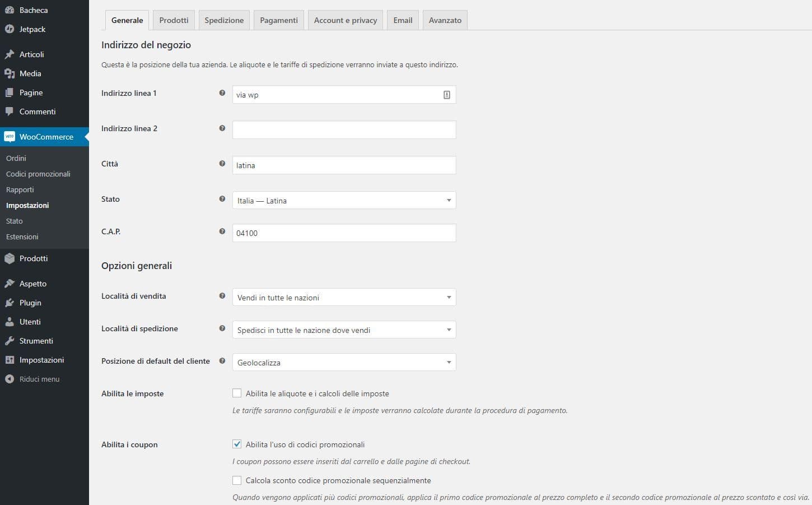Click the Strumenti wrench icon

point(10,341)
